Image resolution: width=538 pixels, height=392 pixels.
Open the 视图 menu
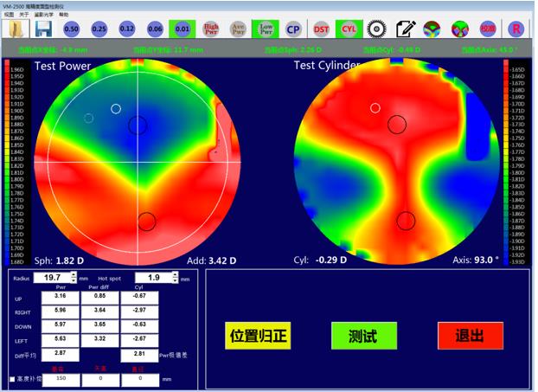(x=10, y=15)
